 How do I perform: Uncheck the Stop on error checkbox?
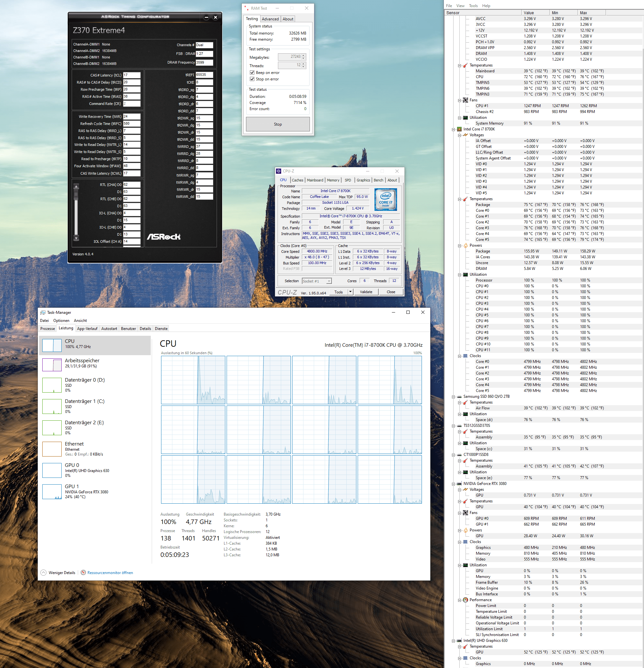(x=252, y=79)
